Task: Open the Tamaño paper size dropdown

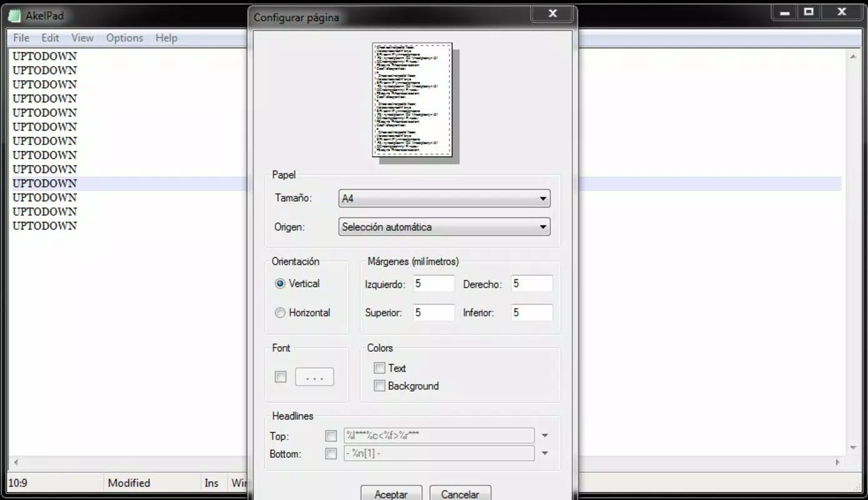Action: [x=445, y=199]
